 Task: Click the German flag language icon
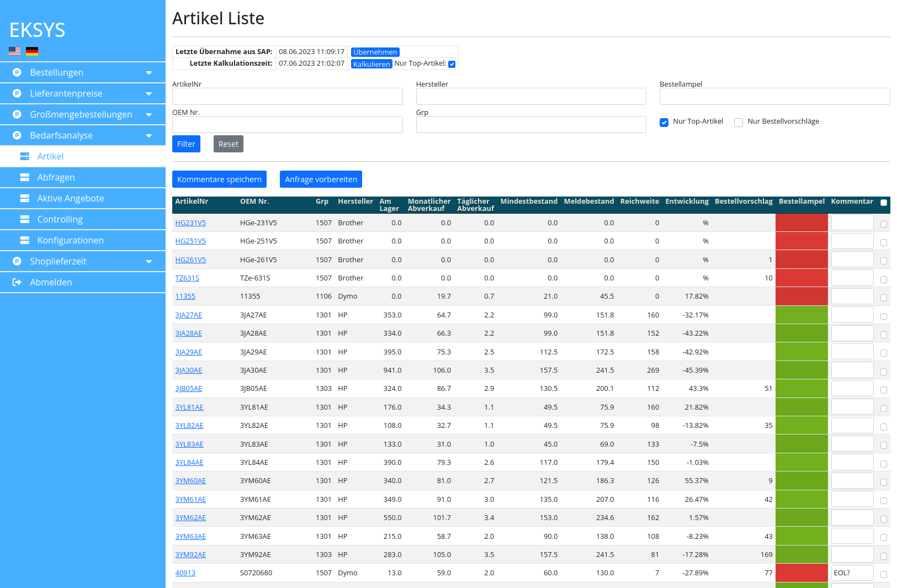pos(32,51)
